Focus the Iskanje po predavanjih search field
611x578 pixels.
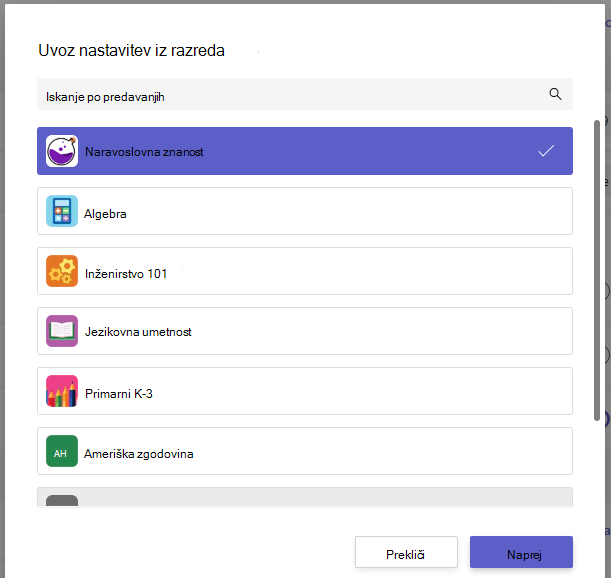[305, 94]
